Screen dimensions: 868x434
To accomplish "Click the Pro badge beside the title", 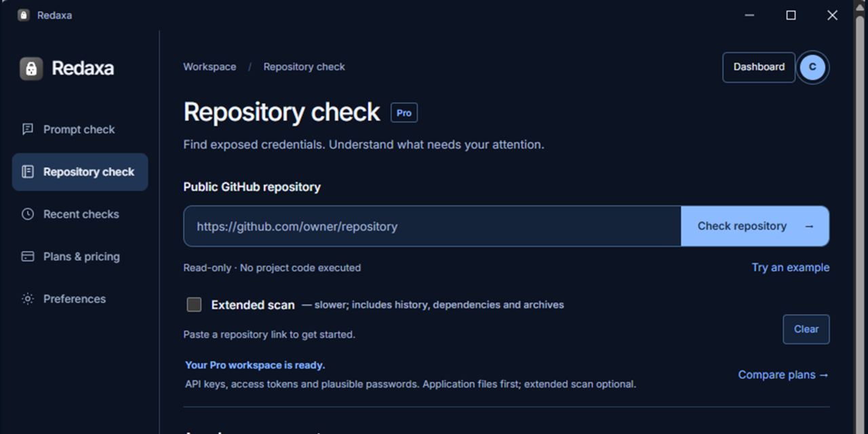I will click(x=404, y=113).
